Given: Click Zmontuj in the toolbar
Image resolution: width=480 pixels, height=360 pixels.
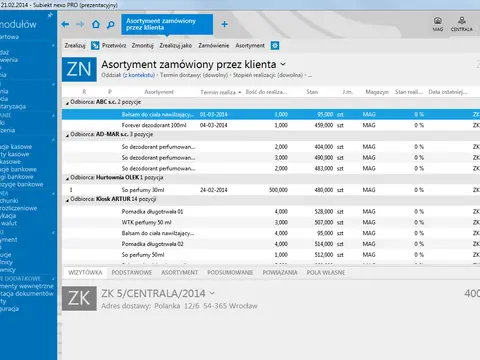Looking at the screenshot, I should click(142, 46).
